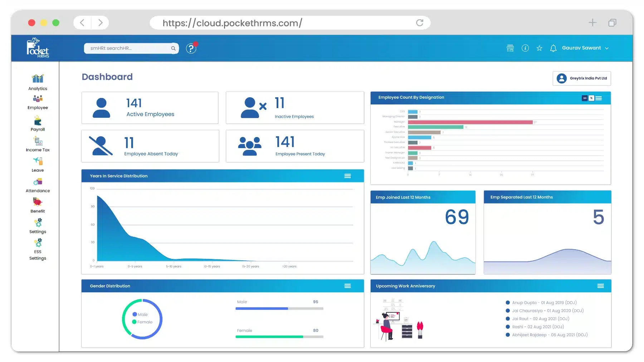Open the Upcoming Work Anniversary menu
This screenshot has height=362, width=644.
pyautogui.click(x=600, y=286)
